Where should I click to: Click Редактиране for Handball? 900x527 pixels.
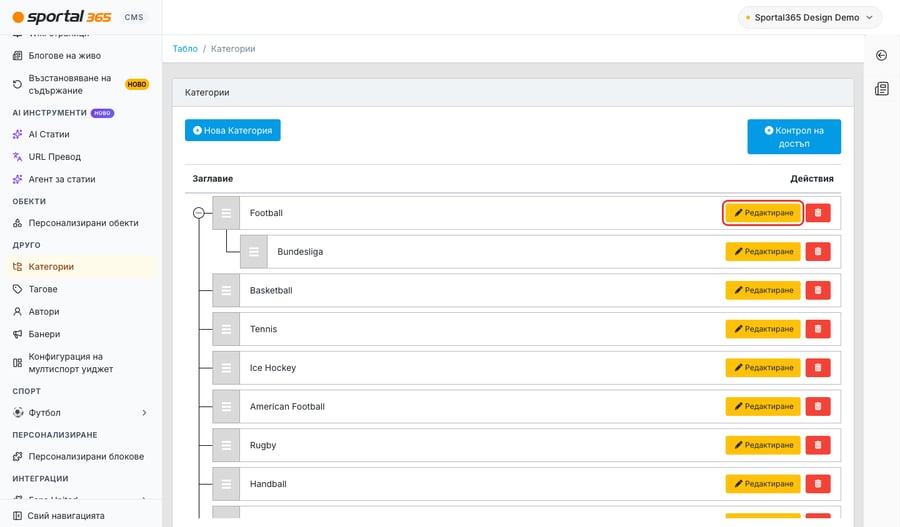point(763,484)
